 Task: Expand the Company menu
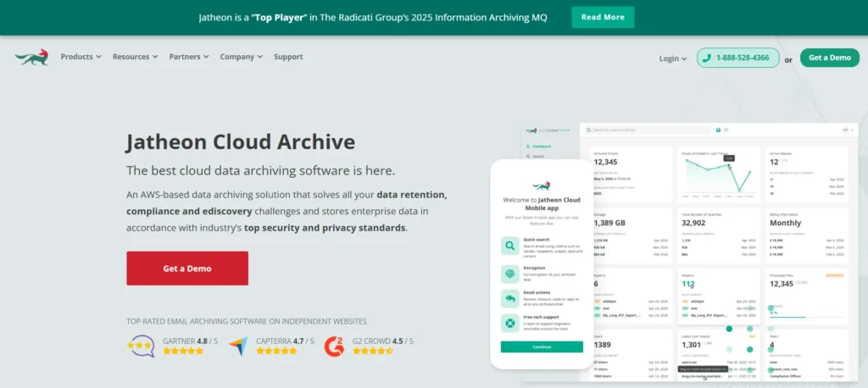point(241,57)
